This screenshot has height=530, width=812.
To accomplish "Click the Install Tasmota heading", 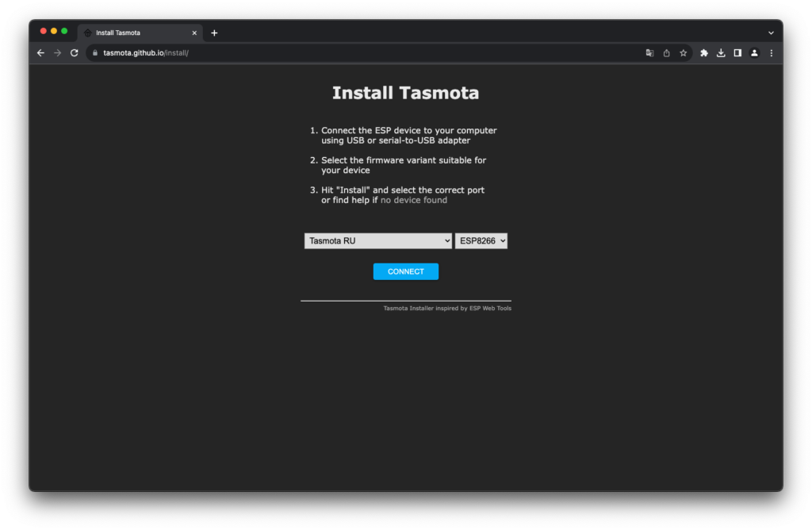I will tap(405, 93).
